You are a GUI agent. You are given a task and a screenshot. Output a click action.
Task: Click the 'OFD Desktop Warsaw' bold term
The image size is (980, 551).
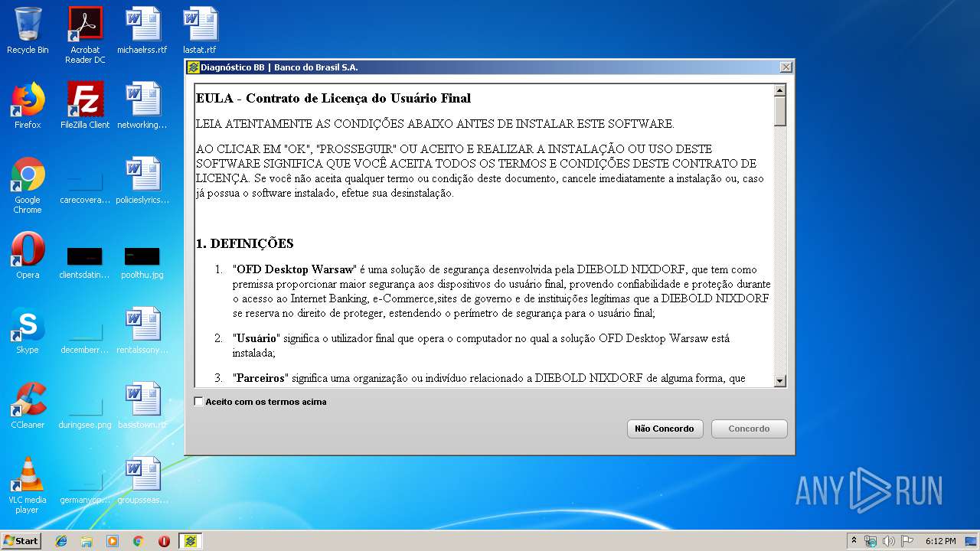click(x=296, y=269)
